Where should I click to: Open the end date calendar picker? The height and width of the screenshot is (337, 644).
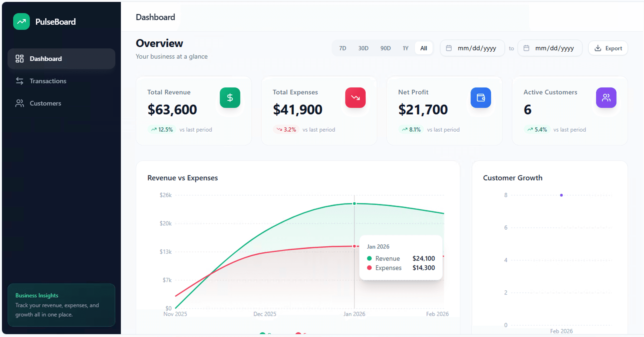[527, 48]
